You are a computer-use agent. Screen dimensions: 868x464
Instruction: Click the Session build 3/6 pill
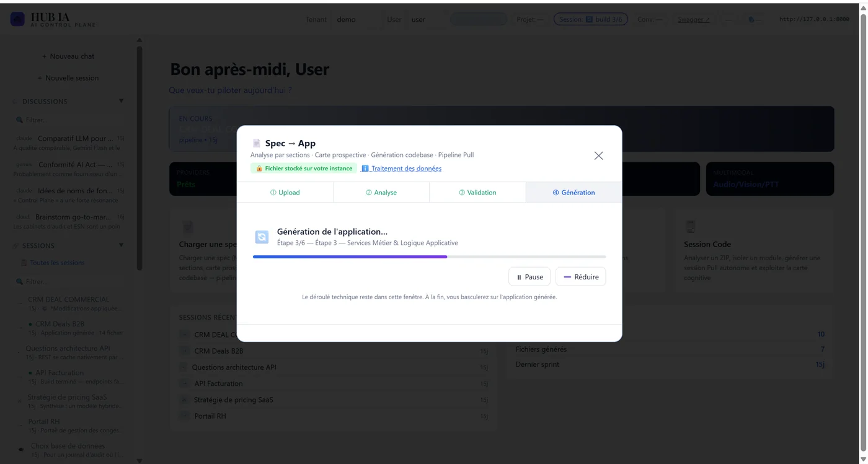pos(591,19)
